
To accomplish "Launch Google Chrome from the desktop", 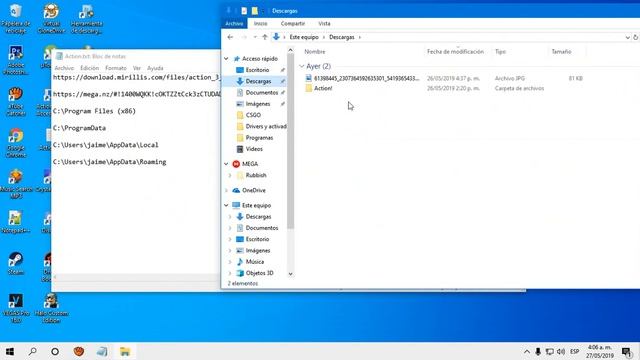I will tap(16, 143).
